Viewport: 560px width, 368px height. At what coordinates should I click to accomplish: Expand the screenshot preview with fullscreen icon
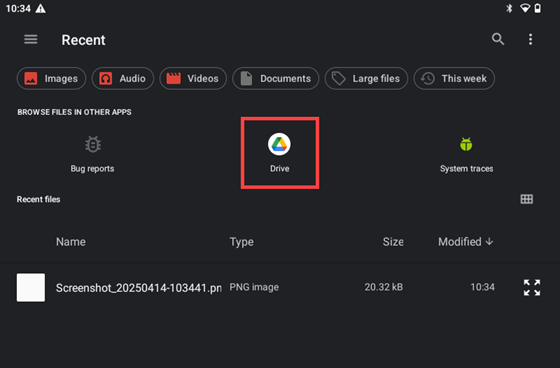532,287
